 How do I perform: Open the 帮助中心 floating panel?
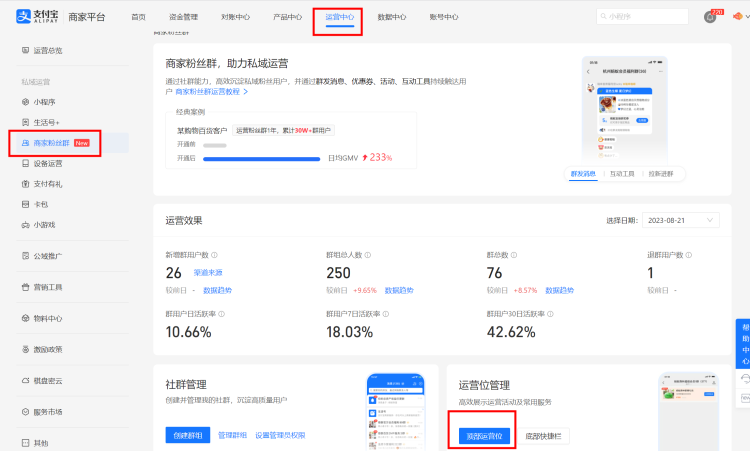coord(744,343)
